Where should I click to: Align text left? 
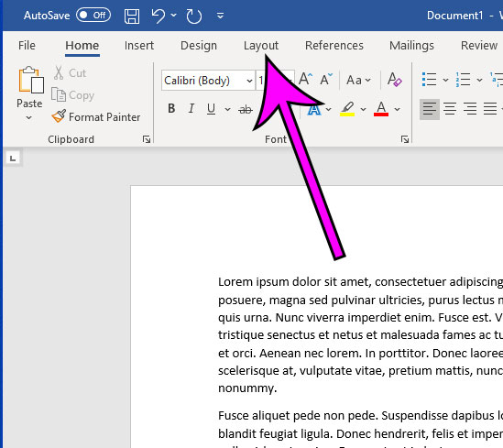click(429, 109)
